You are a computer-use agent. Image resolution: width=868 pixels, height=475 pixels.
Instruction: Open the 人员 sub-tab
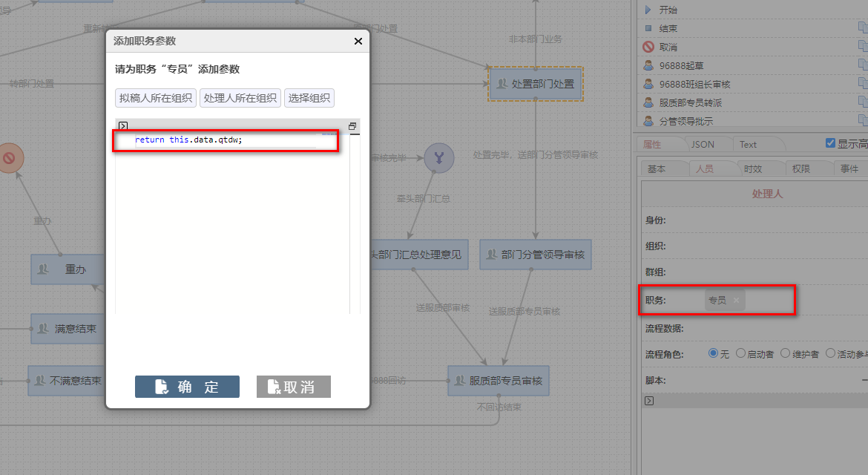pos(704,168)
